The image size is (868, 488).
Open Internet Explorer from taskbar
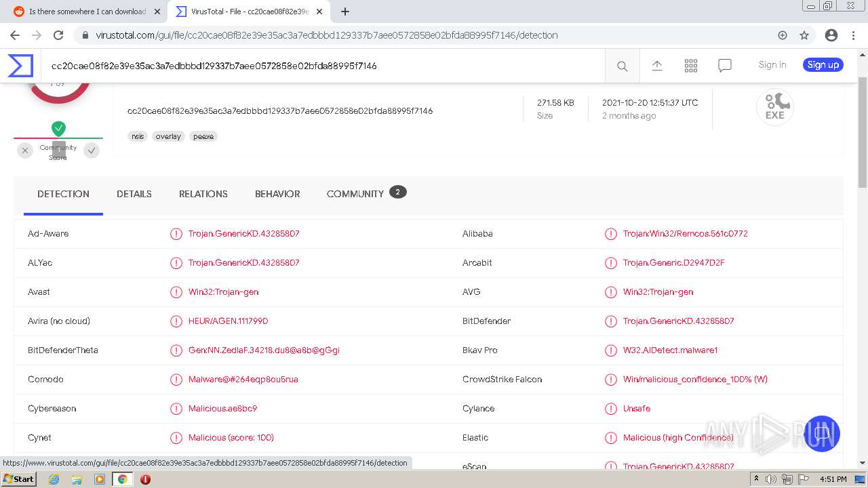coord(54,479)
